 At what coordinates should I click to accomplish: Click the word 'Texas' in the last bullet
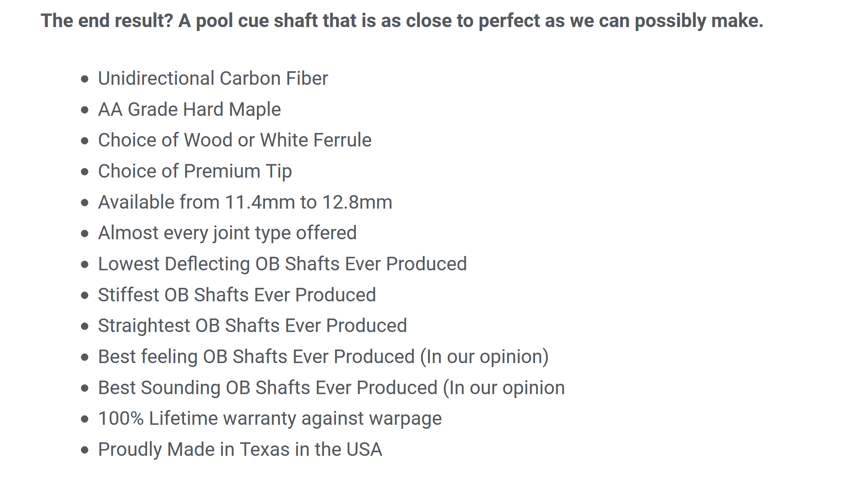[x=265, y=449]
